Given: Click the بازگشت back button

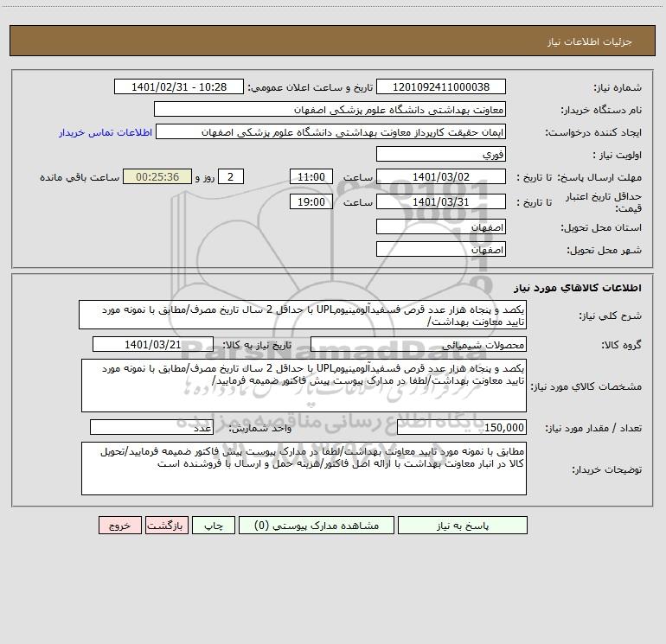Looking at the screenshot, I should 166,526.
